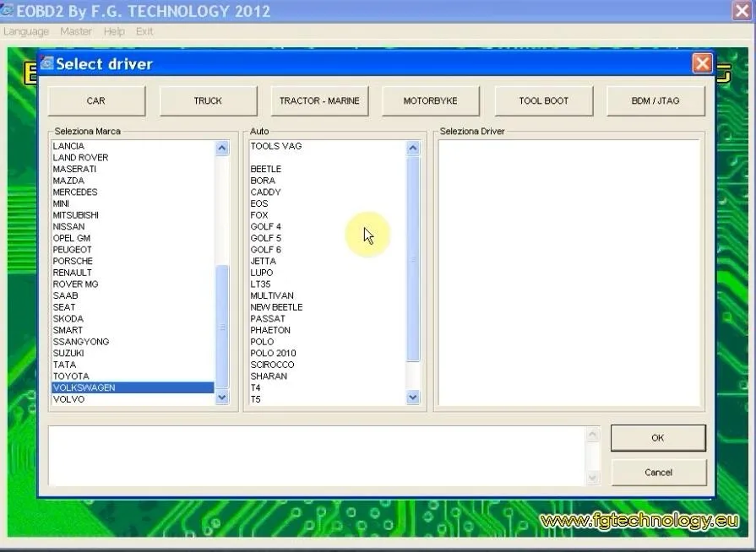Confirm selection with OK button
Screen dimensions: 756x552
coord(658,438)
